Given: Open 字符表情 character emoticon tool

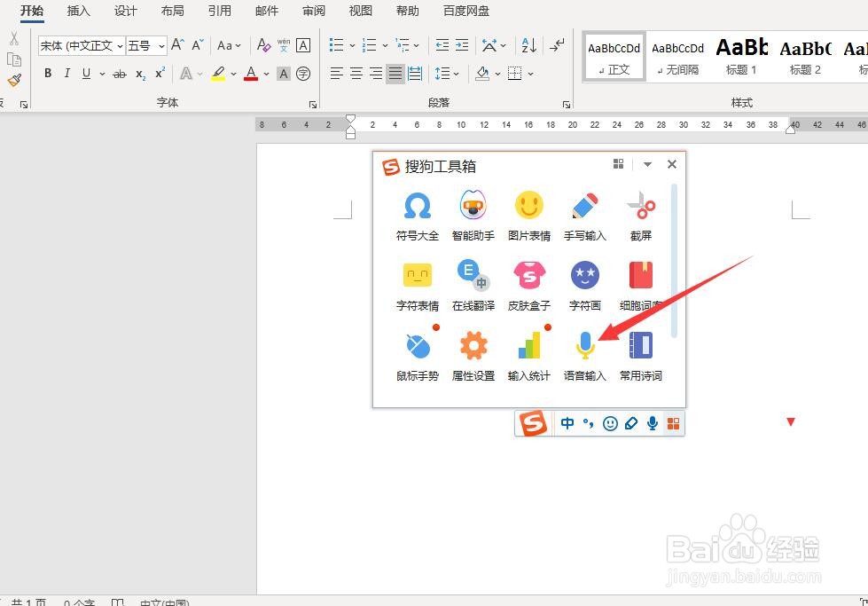Looking at the screenshot, I should point(418,286).
